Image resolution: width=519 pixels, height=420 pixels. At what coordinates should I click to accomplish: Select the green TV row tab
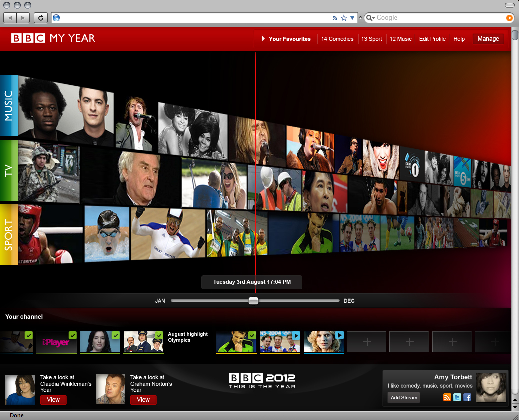pos(9,171)
